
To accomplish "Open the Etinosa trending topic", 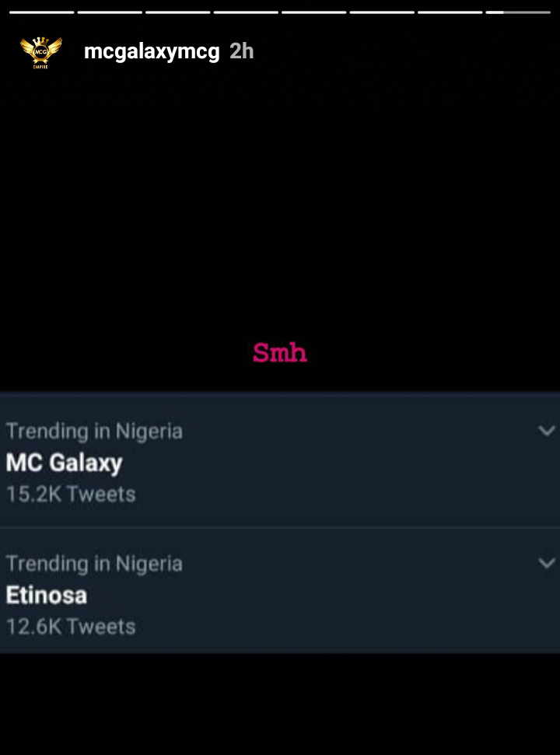I will tap(47, 596).
